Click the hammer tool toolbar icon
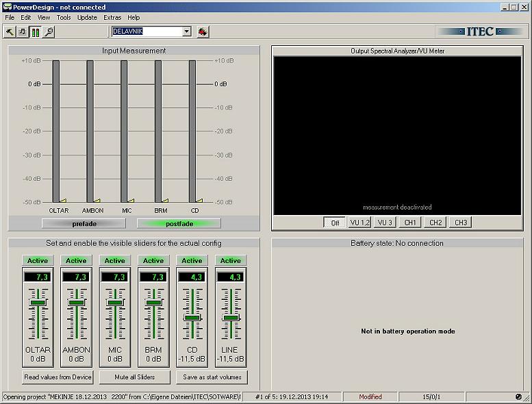 (x=10, y=32)
